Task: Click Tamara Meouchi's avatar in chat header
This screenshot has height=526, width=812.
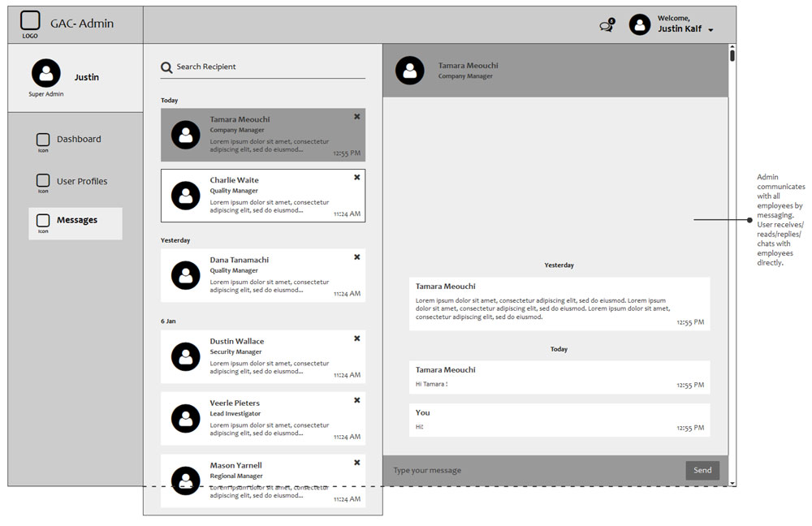Action: coord(410,71)
